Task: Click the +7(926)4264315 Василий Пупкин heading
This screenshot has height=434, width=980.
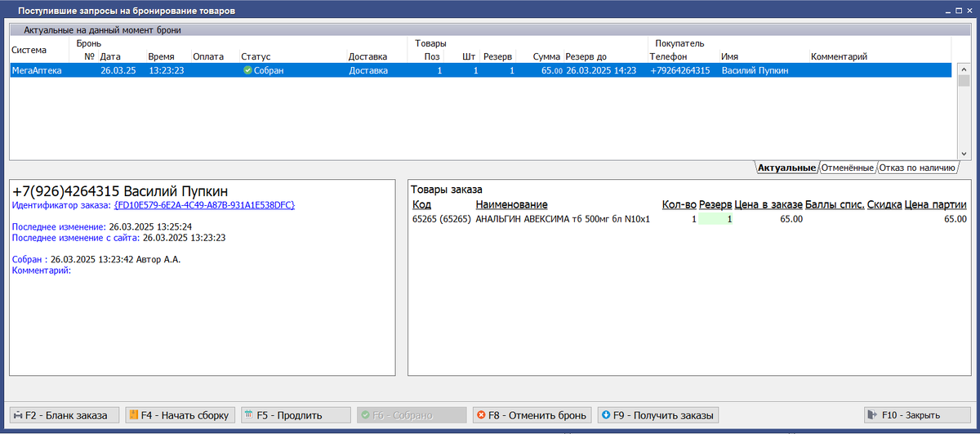Action: click(x=119, y=191)
